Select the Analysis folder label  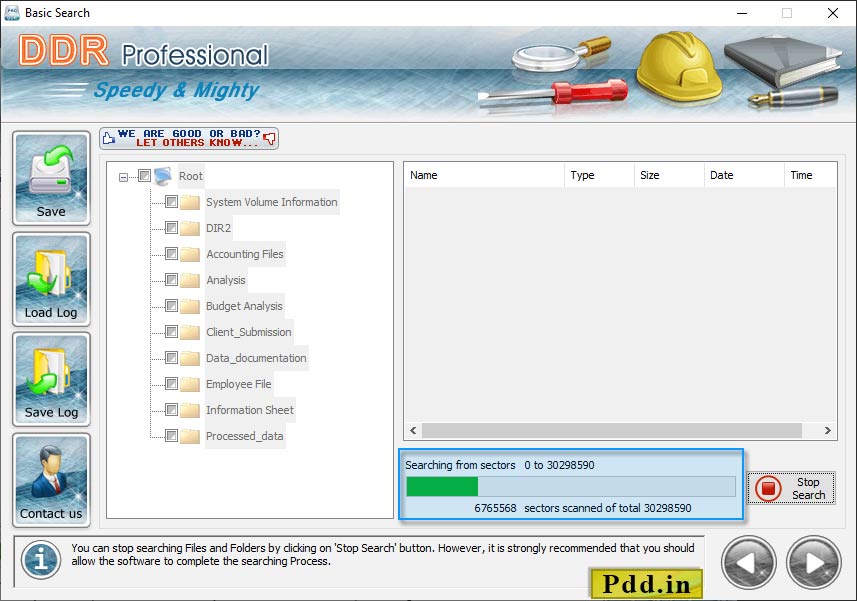tap(226, 280)
